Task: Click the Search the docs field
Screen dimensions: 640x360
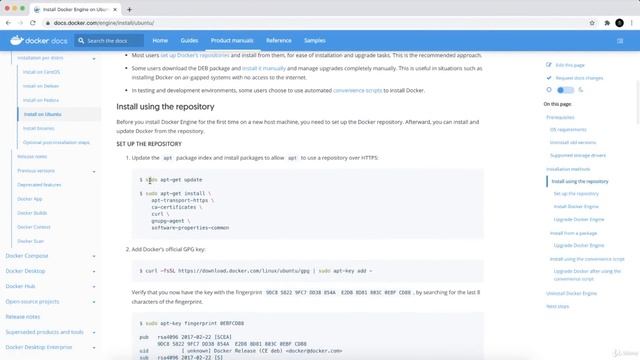Action: 109,41
